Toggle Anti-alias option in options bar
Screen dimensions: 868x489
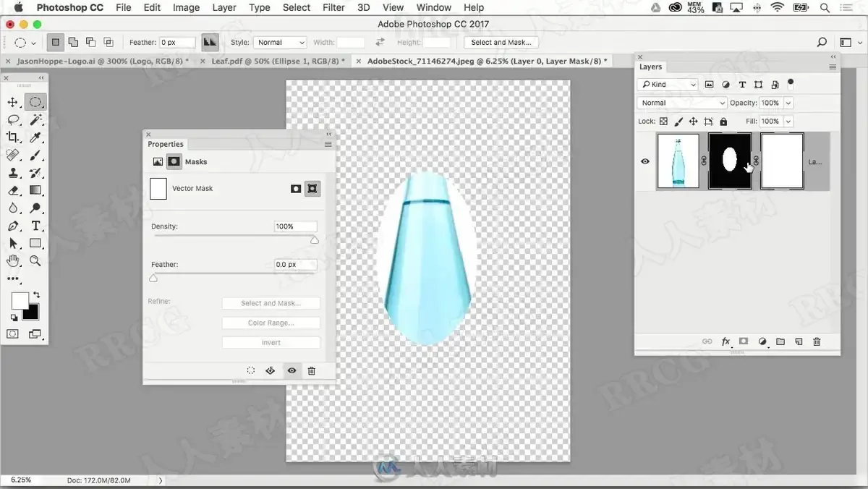[x=210, y=43]
